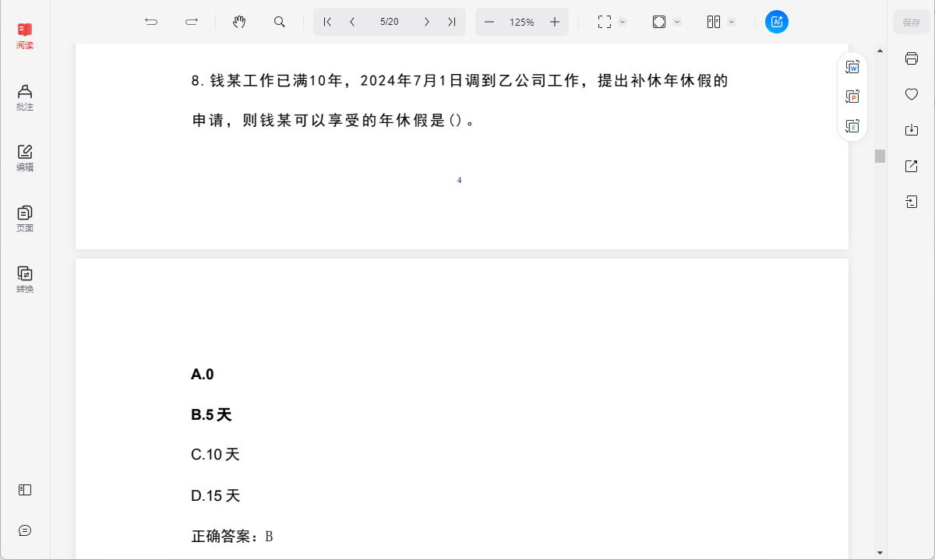The width and height of the screenshot is (935, 560).
Task: Click the redo arrow icon
Action: point(192,22)
